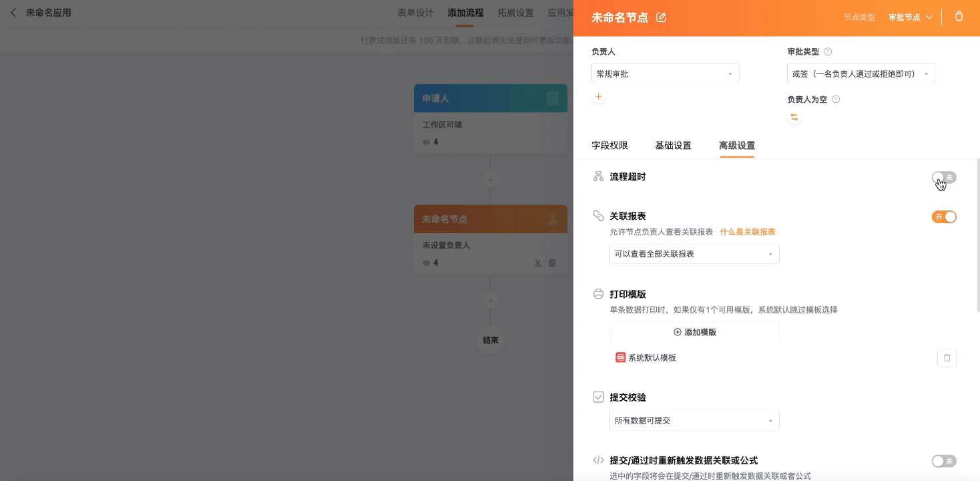
Task: Select the 高级设置 tab
Action: [737, 146]
